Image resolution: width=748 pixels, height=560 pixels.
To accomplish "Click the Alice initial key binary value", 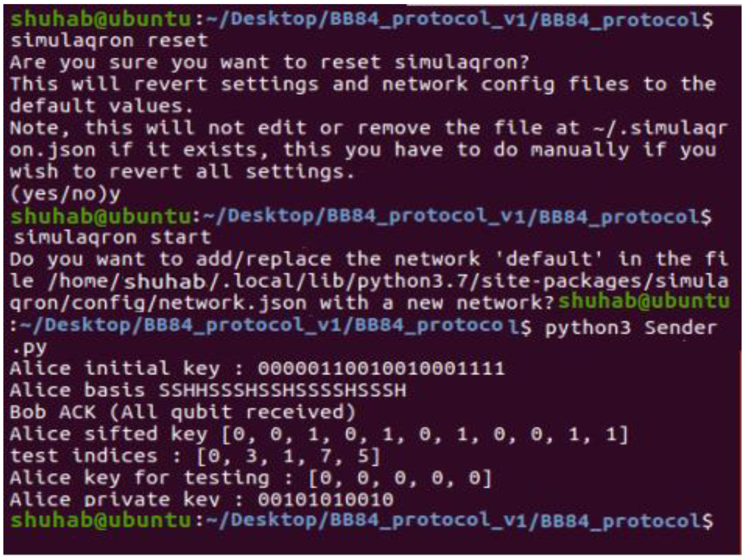I will tap(381, 368).
